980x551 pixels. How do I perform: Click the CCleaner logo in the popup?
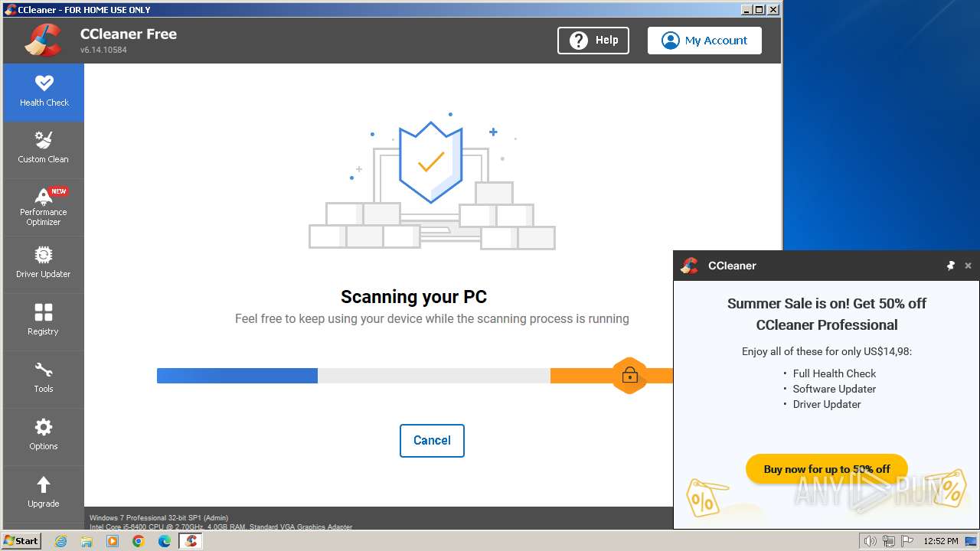(x=690, y=266)
